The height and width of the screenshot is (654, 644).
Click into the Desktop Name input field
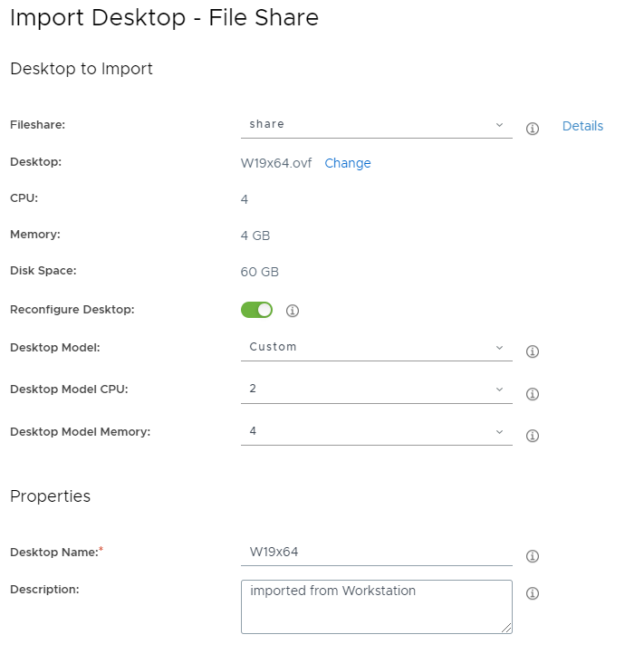376,552
